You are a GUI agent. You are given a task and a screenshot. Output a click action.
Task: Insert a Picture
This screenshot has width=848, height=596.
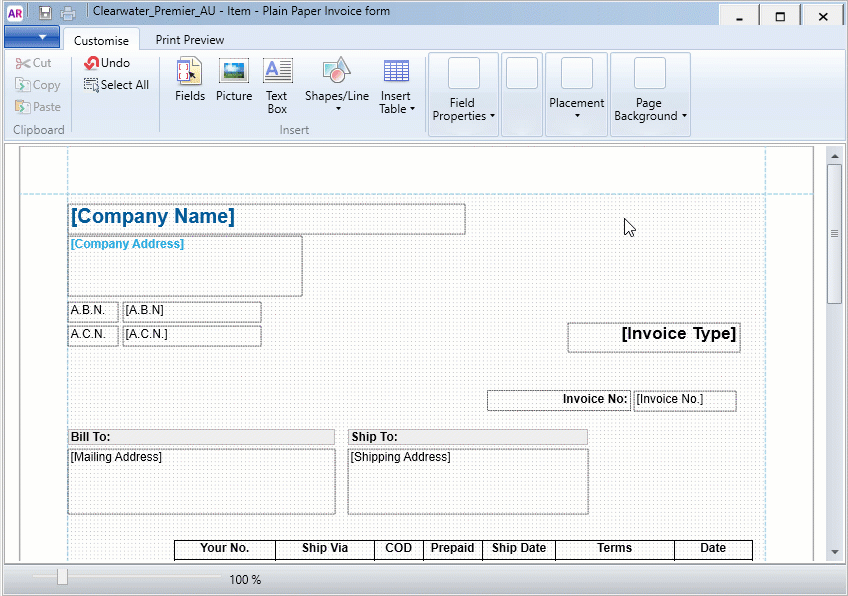coord(234,80)
